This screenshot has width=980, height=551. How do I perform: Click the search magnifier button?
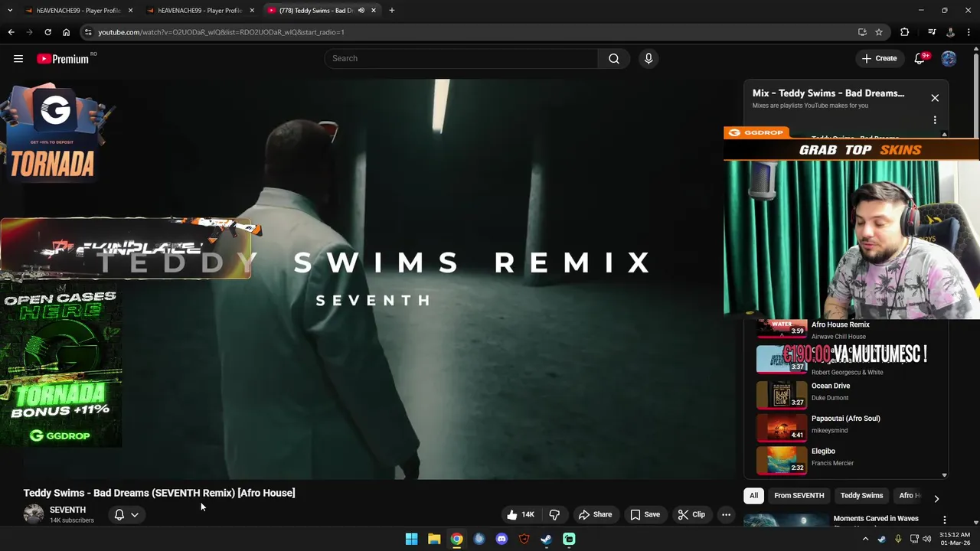tap(614, 58)
